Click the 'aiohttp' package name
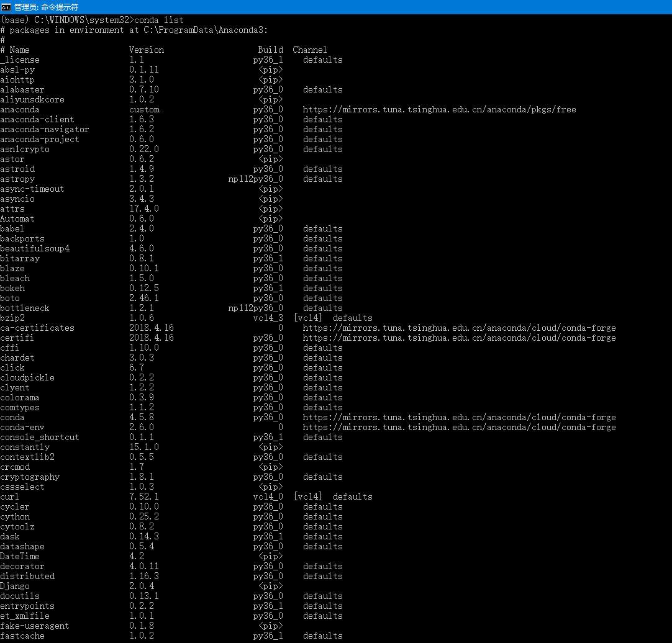The height and width of the screenshot is (643, 672). click(17, 79)
